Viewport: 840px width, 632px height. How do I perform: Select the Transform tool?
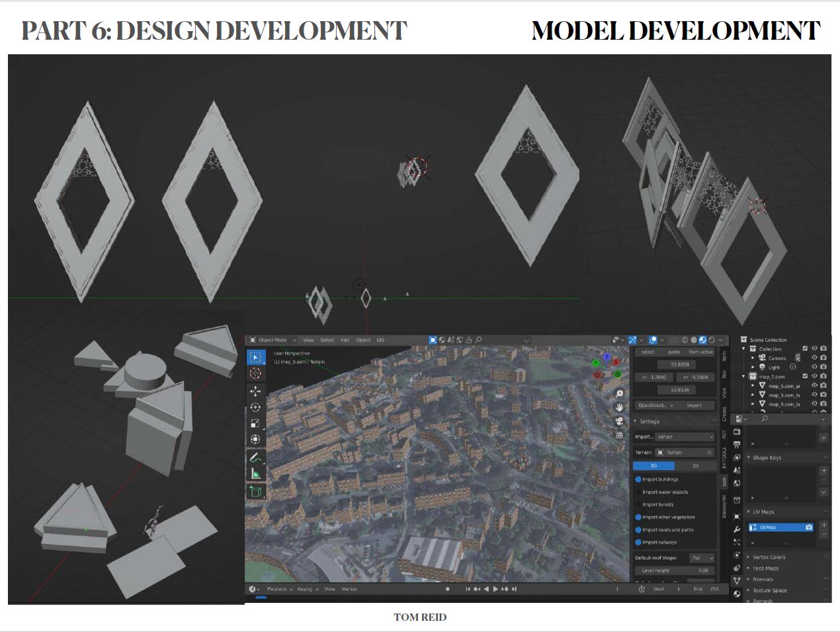(x=255, y=439)
